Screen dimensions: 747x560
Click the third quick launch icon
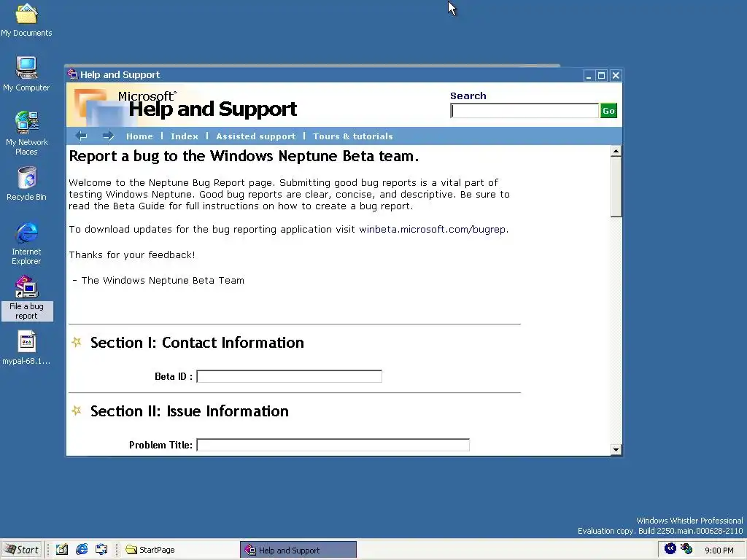tap(101, 550)
